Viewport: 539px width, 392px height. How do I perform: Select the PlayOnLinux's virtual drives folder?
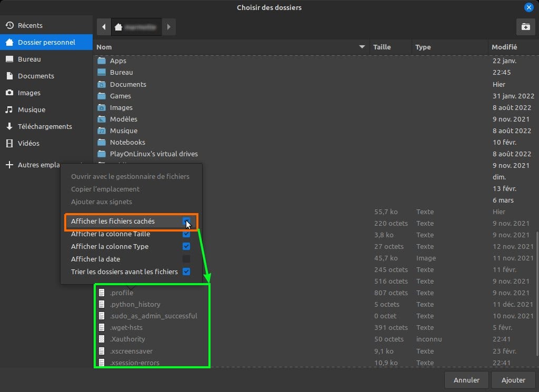pos(154,154)
